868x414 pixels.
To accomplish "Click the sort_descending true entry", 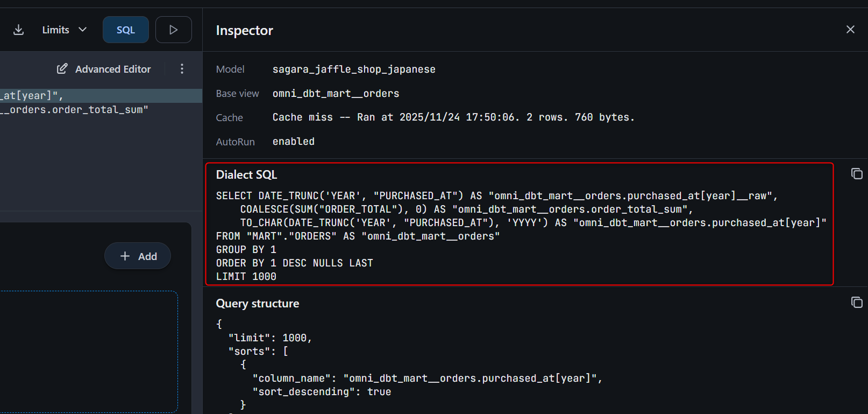I will point(322,392).
